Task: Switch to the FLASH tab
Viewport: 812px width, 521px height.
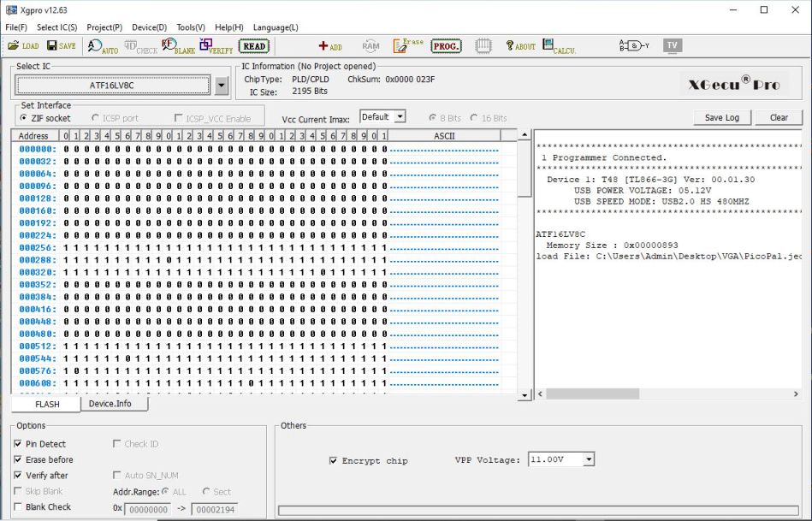Action: tap(46, 404)
